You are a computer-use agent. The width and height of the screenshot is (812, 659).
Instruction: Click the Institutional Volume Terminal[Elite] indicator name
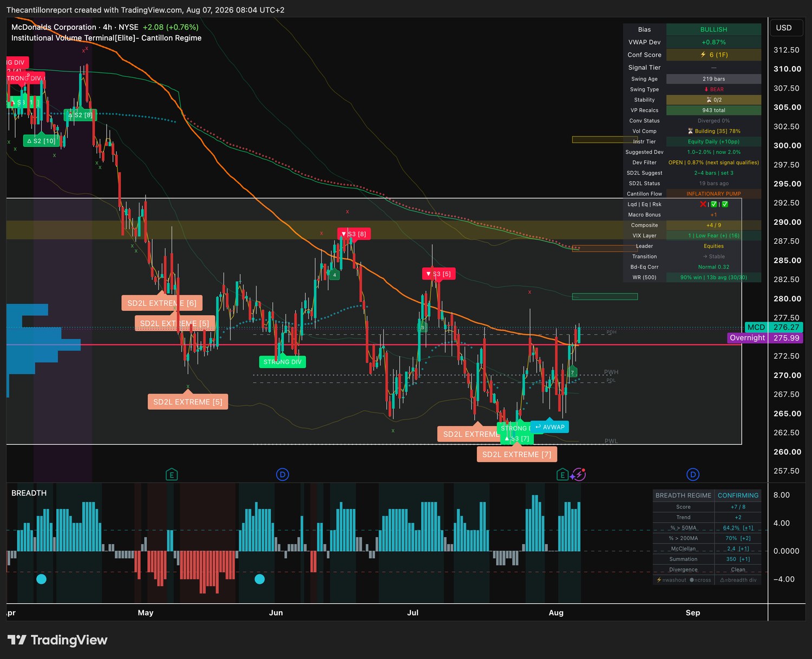pos(107,38)
